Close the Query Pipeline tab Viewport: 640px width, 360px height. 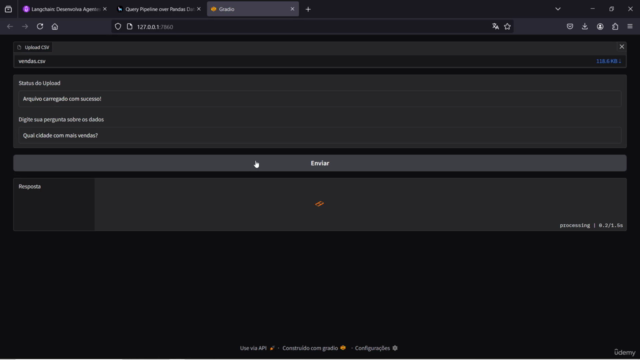[x=199, y=9]
